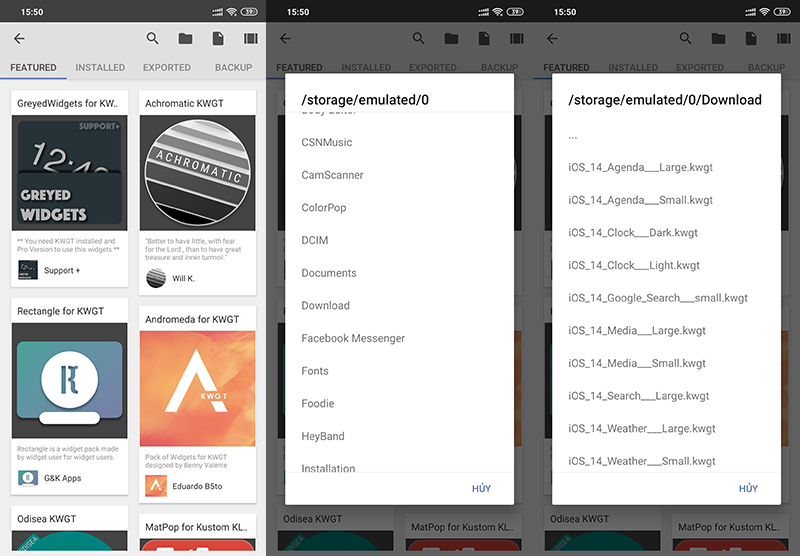Open the HeyBand folder
The height and width of the screenshot is (556, 800).
(x=399, y=436)
